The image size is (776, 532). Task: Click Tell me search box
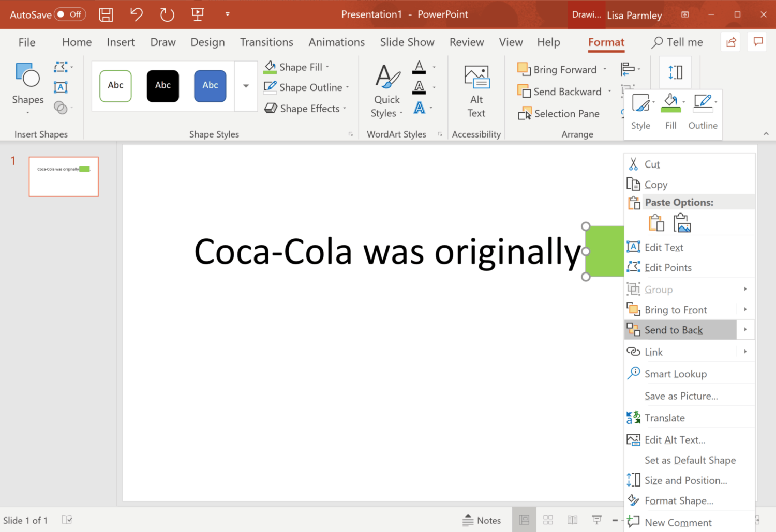(677, 42)
